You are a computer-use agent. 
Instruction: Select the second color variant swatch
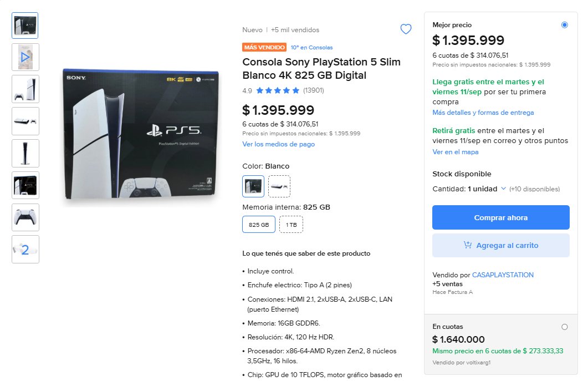[279, 186]
